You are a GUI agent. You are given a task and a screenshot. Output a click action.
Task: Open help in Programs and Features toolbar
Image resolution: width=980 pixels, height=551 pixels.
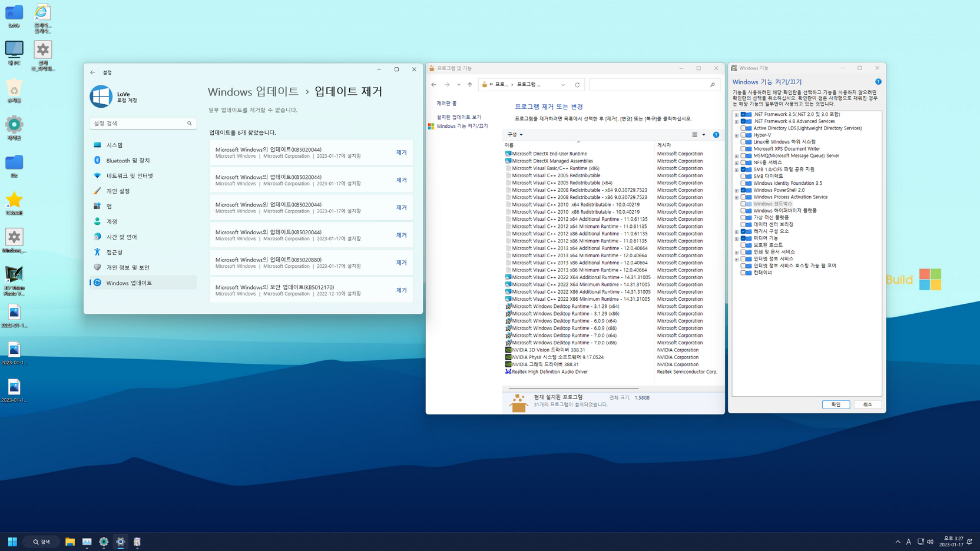tap(716, 135)
